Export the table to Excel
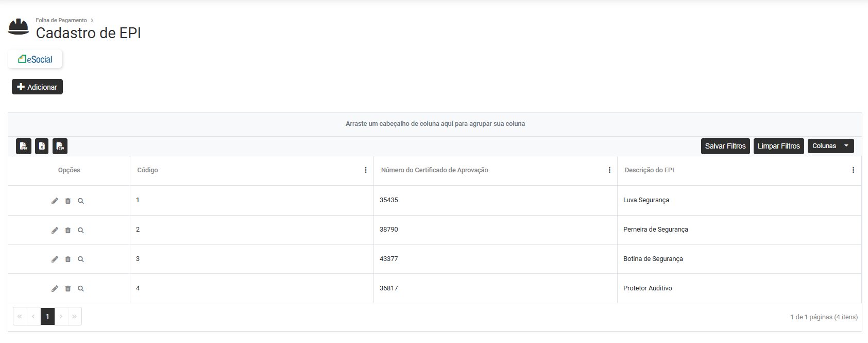The image size is (868, 343). (x=42, y=146)
